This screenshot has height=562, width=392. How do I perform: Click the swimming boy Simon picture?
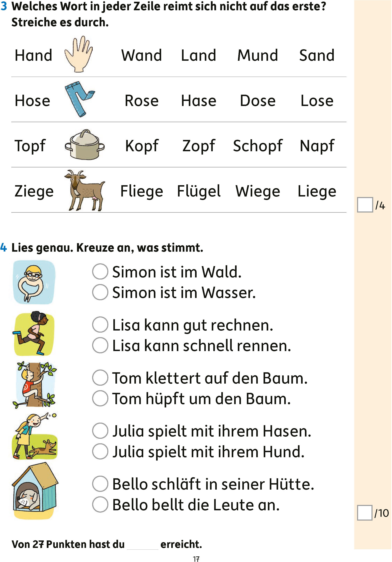pos(34,282)
